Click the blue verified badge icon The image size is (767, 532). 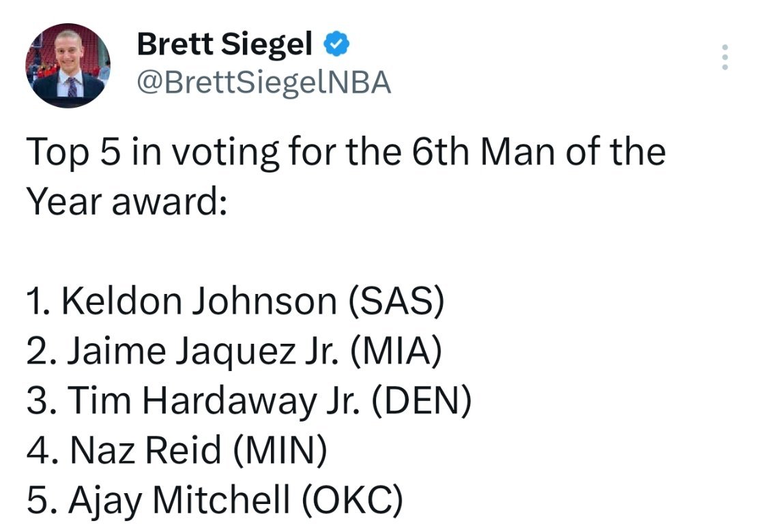(337, 44)
